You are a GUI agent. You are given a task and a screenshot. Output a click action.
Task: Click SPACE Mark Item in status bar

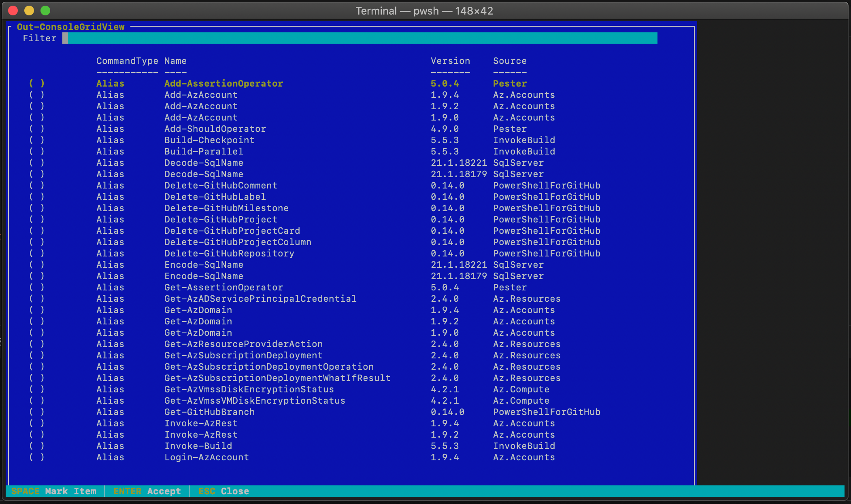click(x=55, y=491)
